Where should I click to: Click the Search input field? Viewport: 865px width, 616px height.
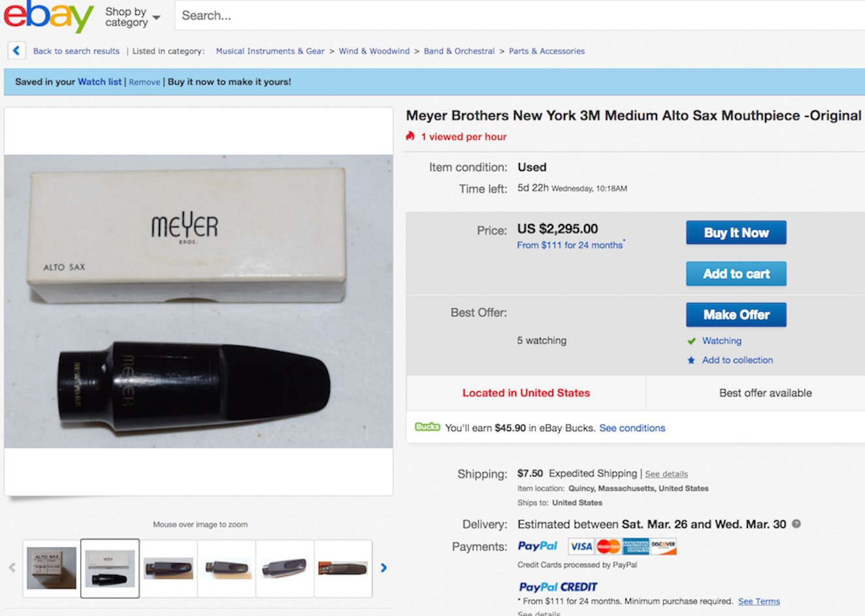point(519,16)
